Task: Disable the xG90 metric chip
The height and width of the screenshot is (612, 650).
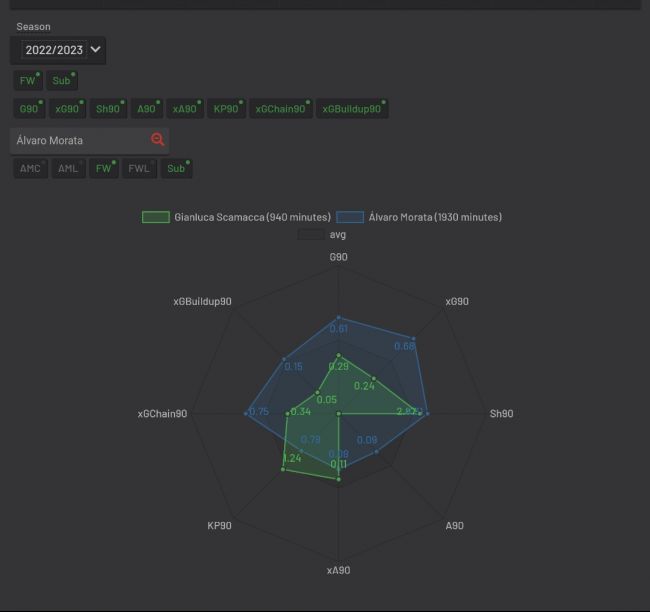Action: point(68,109)
